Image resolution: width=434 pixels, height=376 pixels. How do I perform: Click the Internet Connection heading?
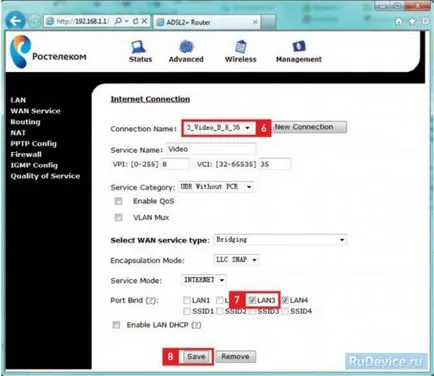click(150, 99)
